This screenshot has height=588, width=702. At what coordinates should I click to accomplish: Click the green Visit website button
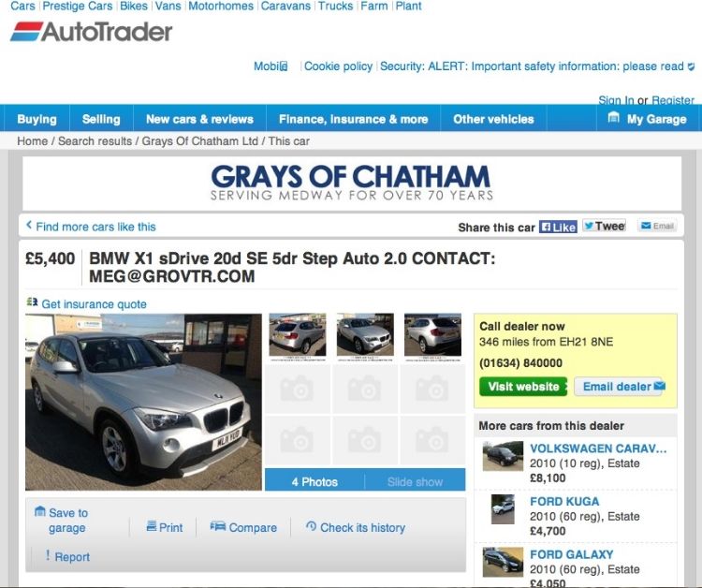pos(523,387)
